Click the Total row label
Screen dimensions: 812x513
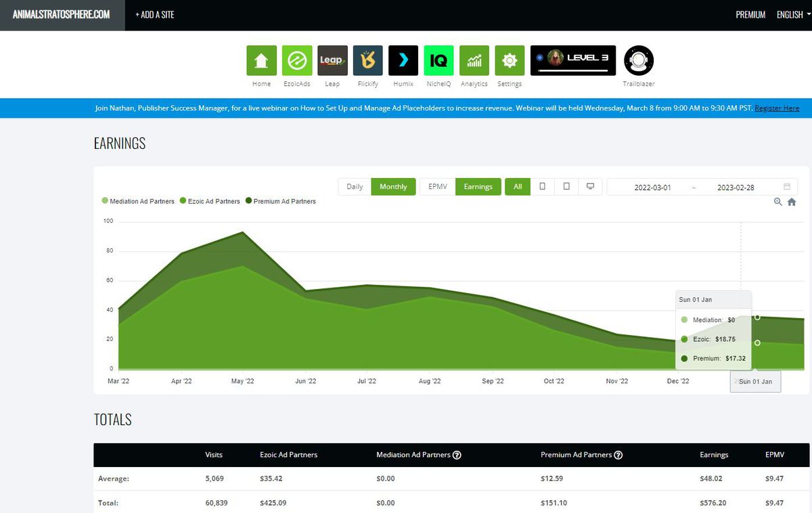[x=108, y=503]
